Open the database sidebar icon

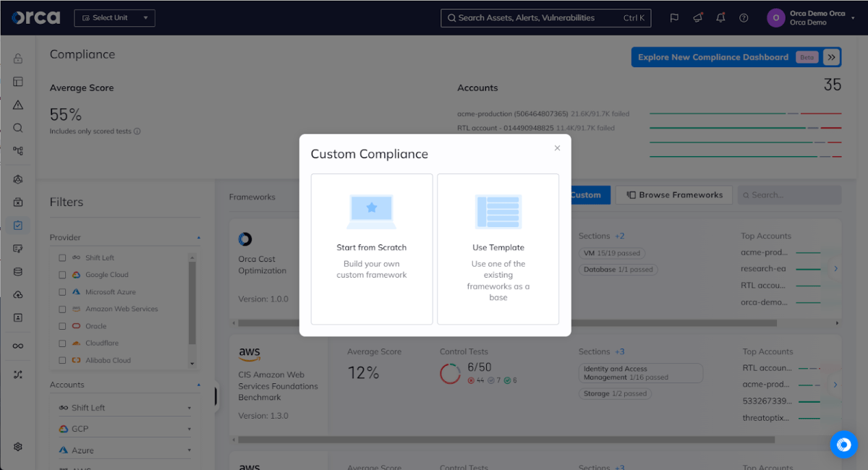click(x=18, y=272)
